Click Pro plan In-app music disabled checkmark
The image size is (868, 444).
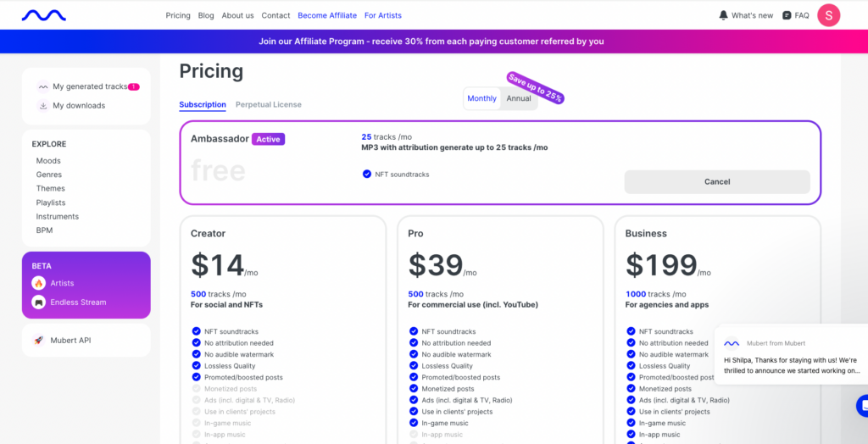tap(414, 435)
